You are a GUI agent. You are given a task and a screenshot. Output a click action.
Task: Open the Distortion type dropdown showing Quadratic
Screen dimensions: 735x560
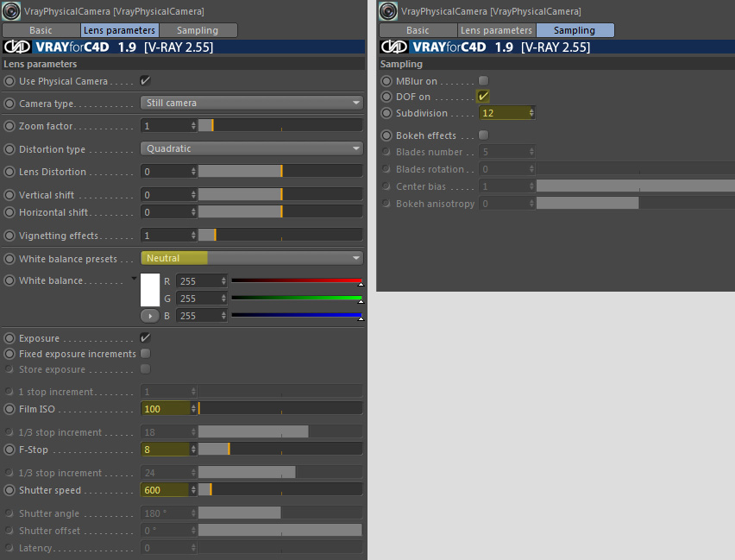(251, 148)
